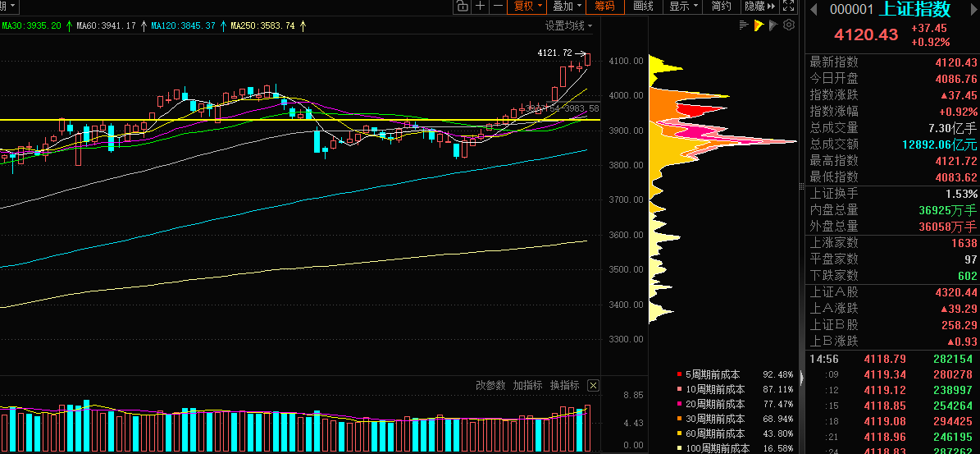Screen dimensions: 980x454
Task: Click the magenta 20周期前成本 color swatch
Action: (679, 404)
